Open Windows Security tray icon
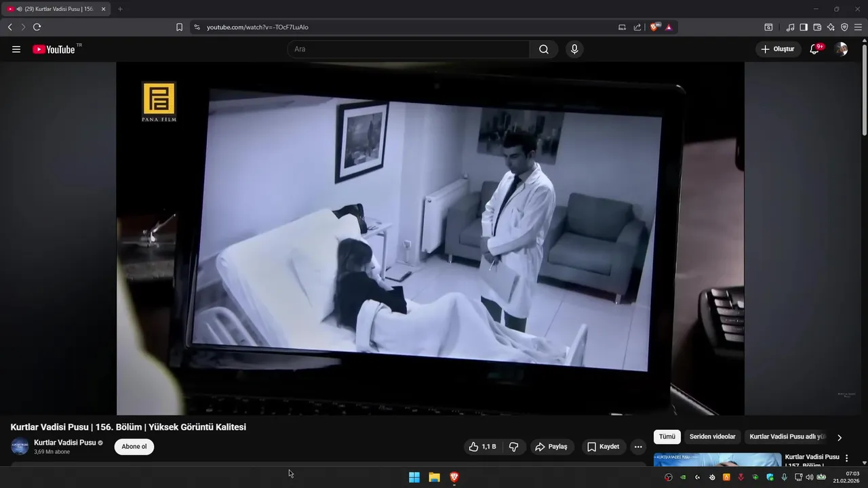Viewport: 868px width, 488px height. point(770,477)
